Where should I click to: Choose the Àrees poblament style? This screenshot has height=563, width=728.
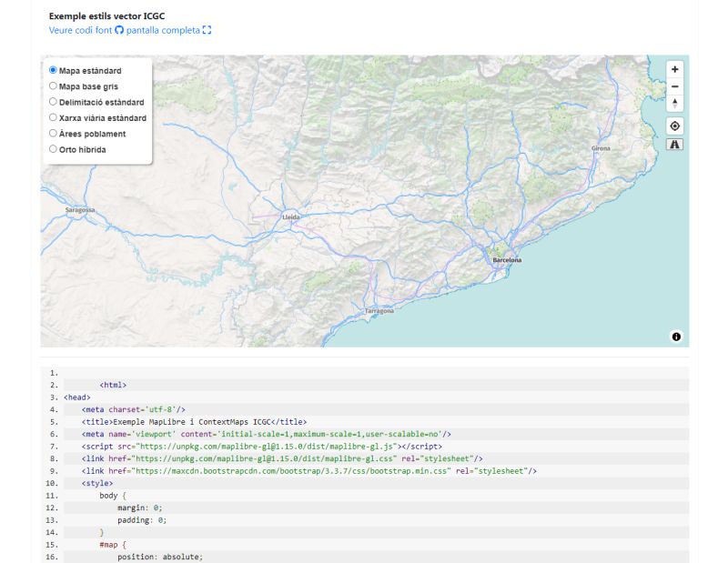coord(52,134)
